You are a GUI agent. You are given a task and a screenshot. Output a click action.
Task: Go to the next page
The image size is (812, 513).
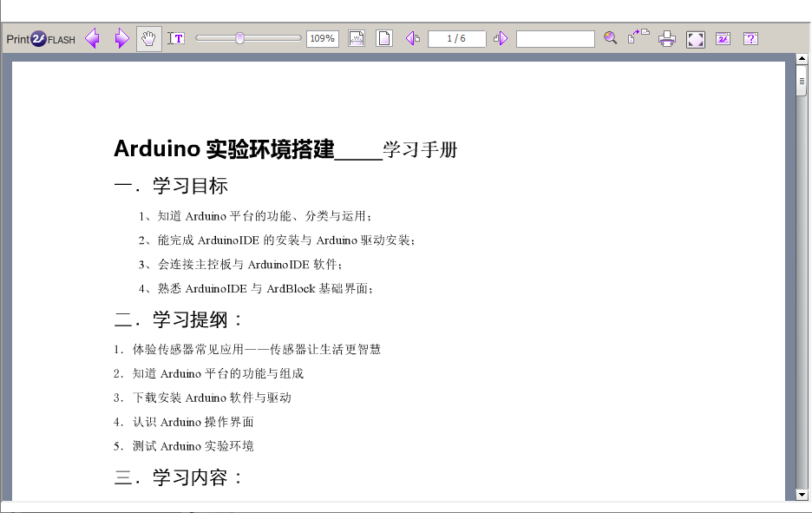[501, 38]
